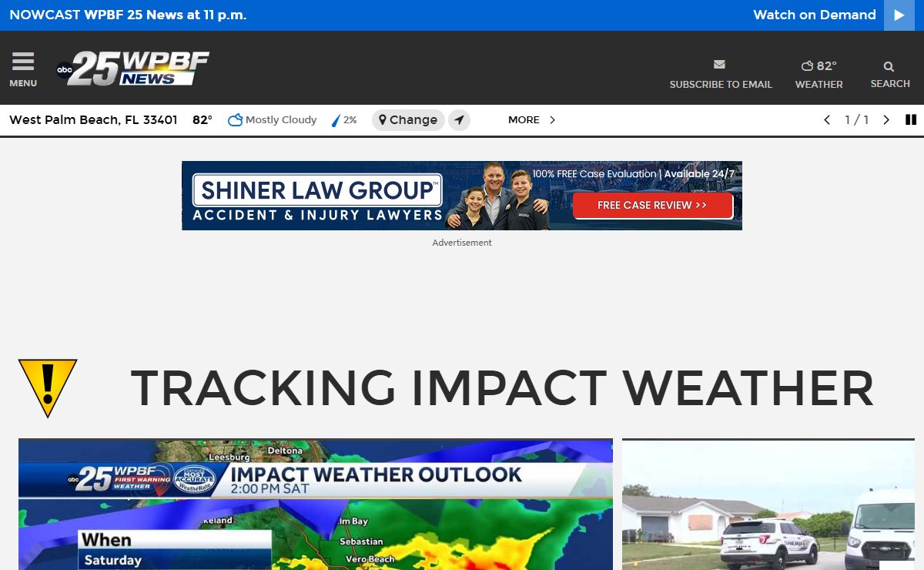
Task: Go to next alert with right arrow
Action: (x=886, y=120)
